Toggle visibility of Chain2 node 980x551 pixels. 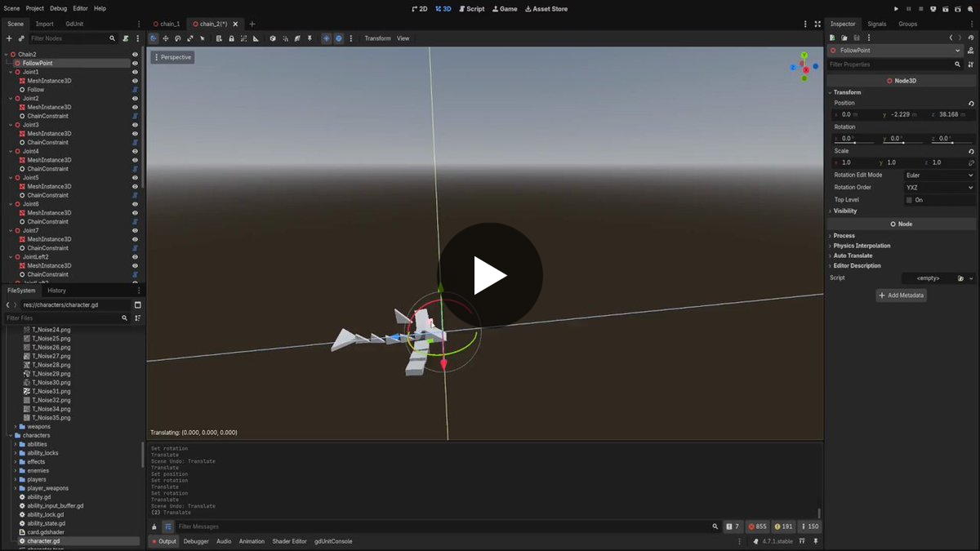pyautogui.click(x=135, y=55)
